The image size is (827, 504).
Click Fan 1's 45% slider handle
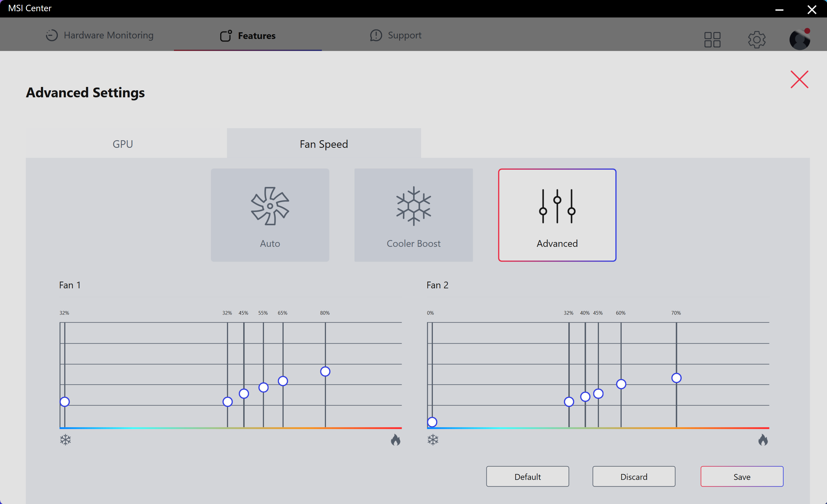(x=244, y=393)
